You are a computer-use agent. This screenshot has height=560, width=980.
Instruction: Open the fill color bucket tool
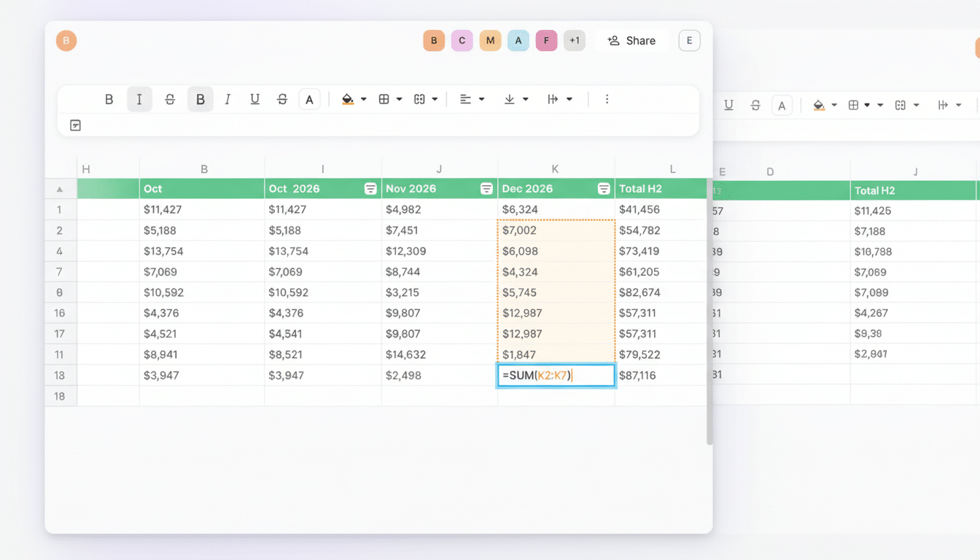pyautogui.click(x=349, y=99)
